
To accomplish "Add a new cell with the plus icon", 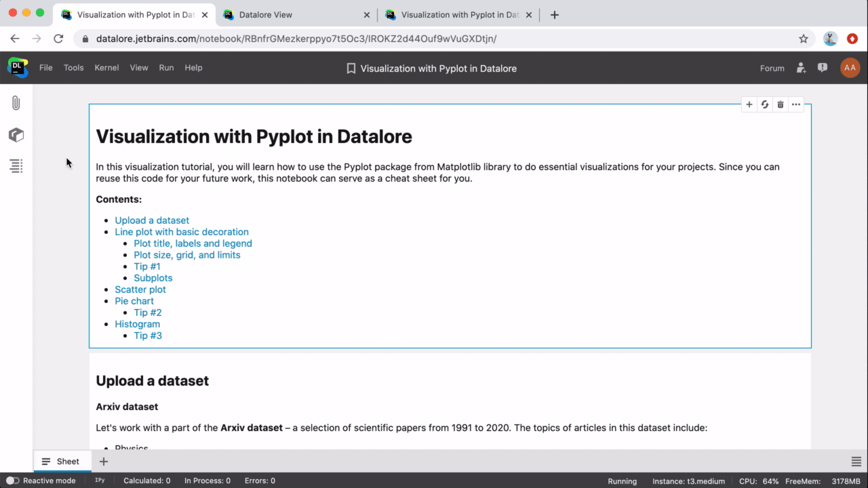I will [x=749, y=104].
